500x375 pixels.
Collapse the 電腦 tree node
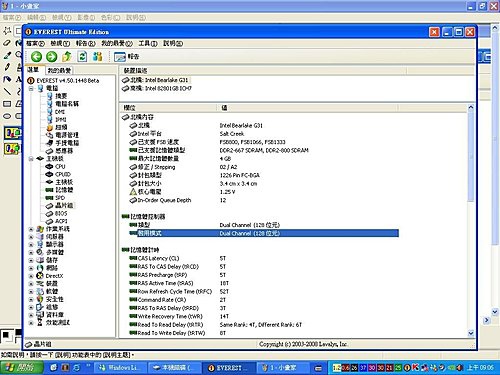click(x=31, y=89)
